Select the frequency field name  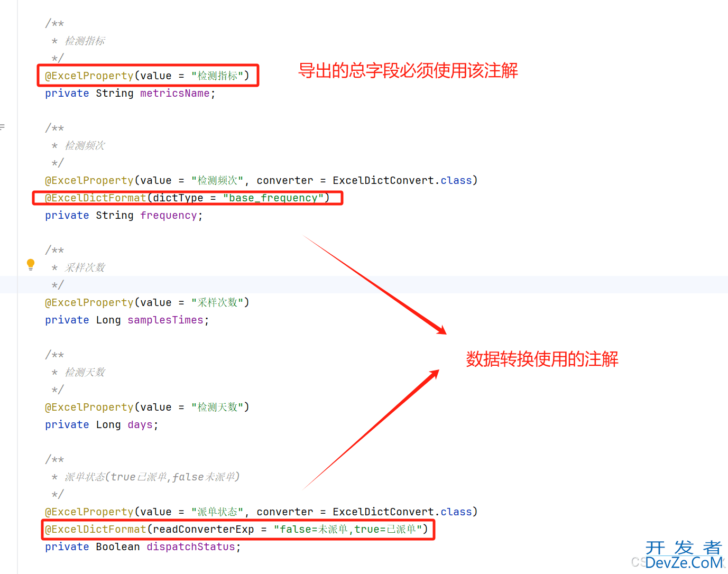(x=169, y=215)
